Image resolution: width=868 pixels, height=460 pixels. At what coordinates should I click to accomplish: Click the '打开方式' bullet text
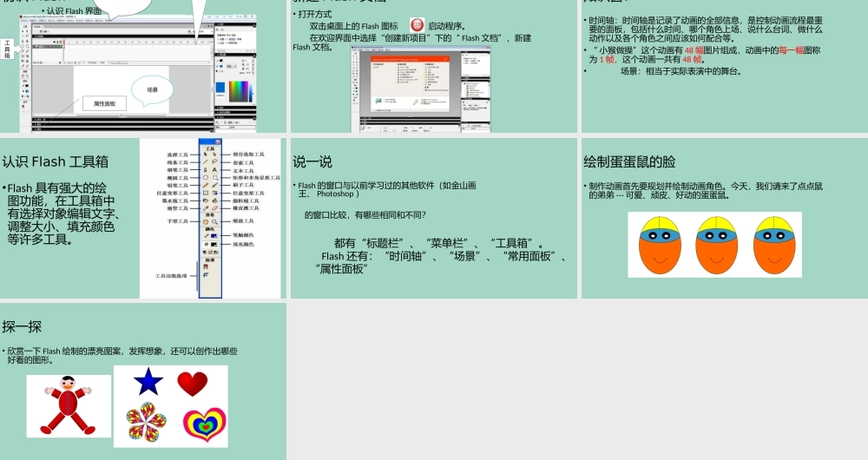(x=315, y=14)
